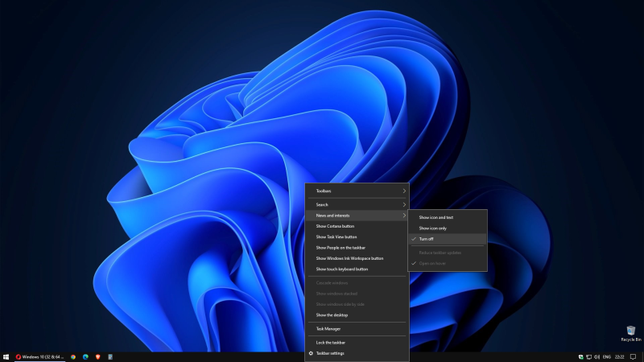Open the Windows Start menu
The height and width of the screenshot is (362, 644).
click(6, 356)
